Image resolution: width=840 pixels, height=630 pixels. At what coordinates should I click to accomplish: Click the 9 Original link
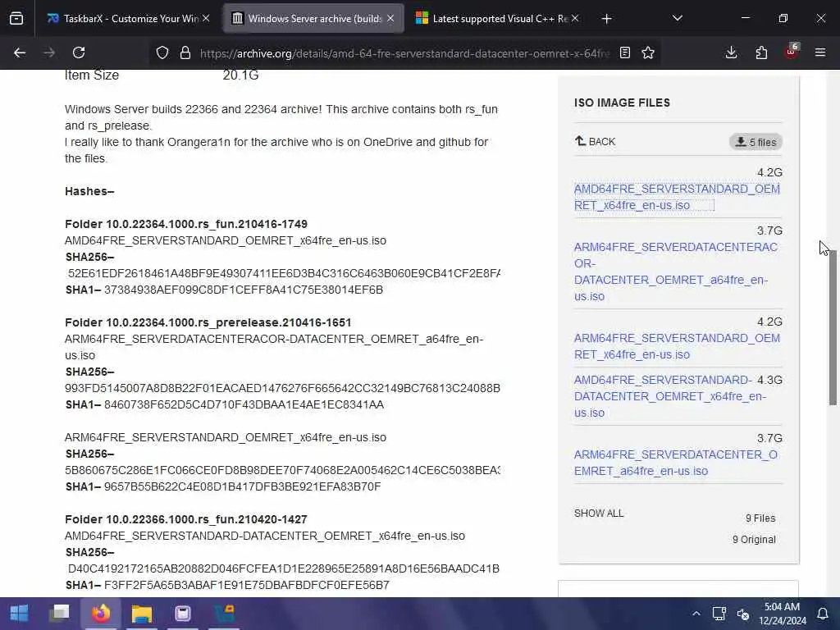pos(754,540)
